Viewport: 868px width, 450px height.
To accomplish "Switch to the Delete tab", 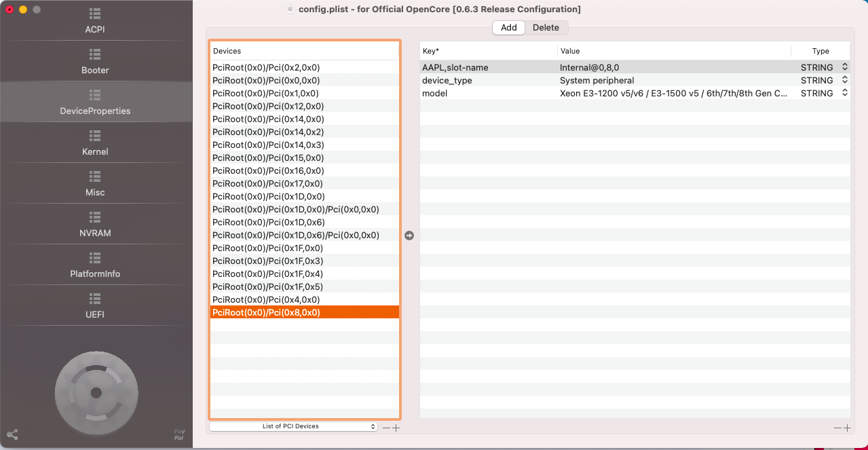I will [546, 28].
